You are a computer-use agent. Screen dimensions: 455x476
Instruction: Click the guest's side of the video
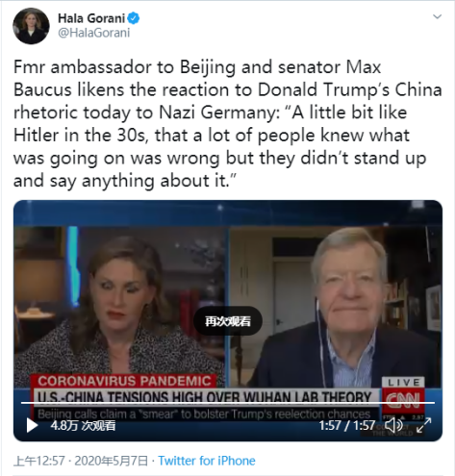336,306
